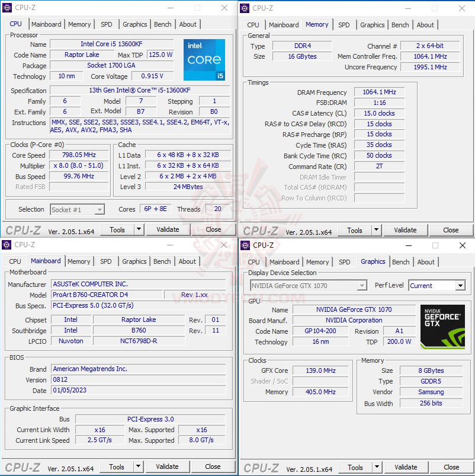Click the FSB:DRAM ratio 1:16

pos(379,103)
